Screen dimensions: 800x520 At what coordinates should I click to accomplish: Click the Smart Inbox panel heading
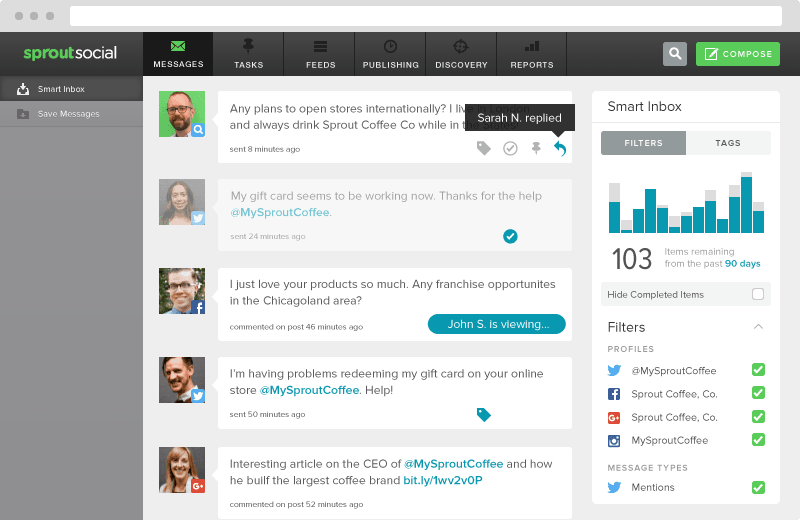pos(644,106)
